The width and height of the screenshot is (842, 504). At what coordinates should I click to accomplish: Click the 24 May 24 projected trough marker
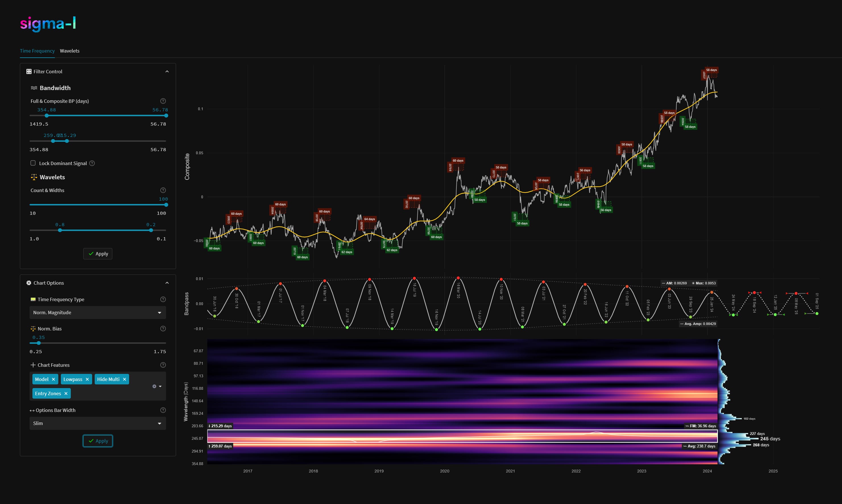pyautogui.click(x=733, y=315)
